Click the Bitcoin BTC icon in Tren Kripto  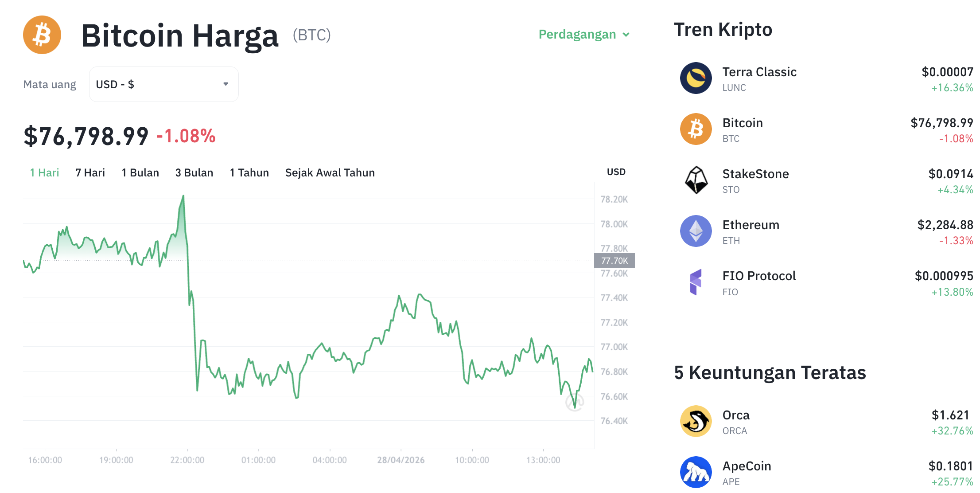pyautogui.click(x=696, y=129)
